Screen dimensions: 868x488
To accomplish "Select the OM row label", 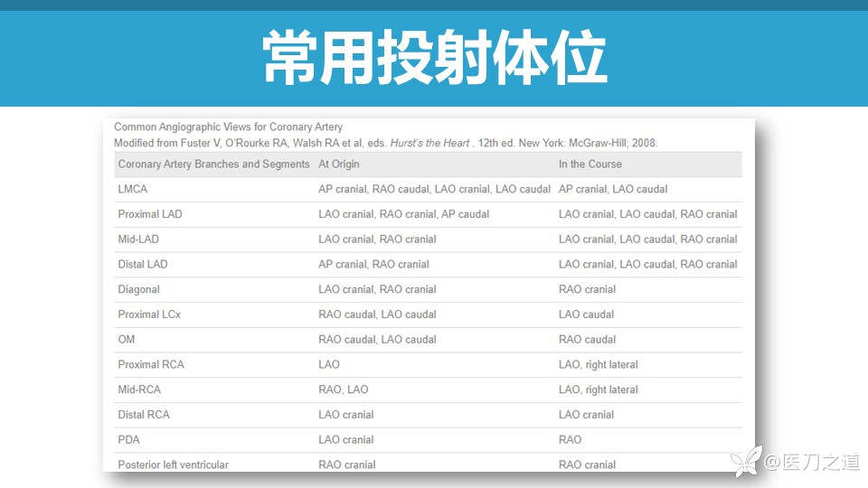I will coord(127,340).
